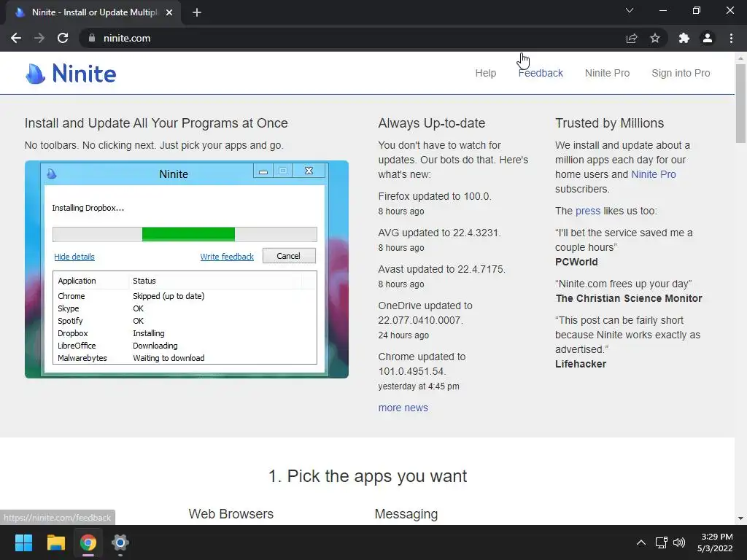Open the press link
The width and height of the screenshot is (747, 560).
pyautogui.click(x=588, y=211)
